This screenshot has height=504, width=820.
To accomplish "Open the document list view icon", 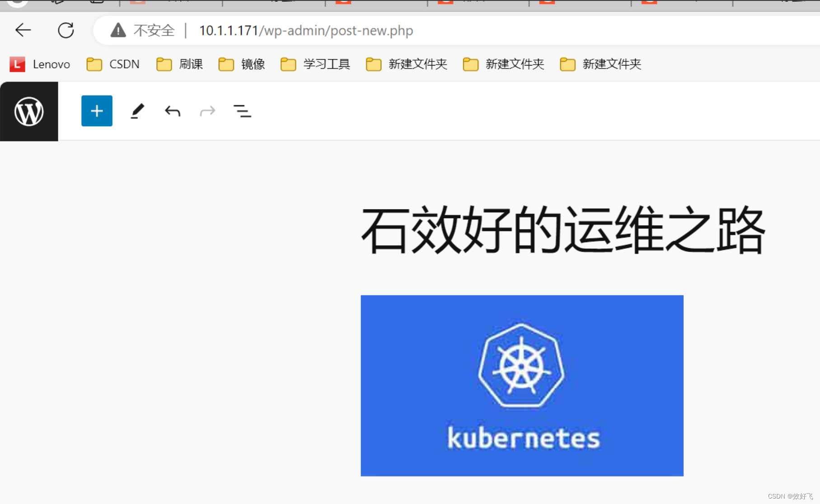I will pos(242,111).
